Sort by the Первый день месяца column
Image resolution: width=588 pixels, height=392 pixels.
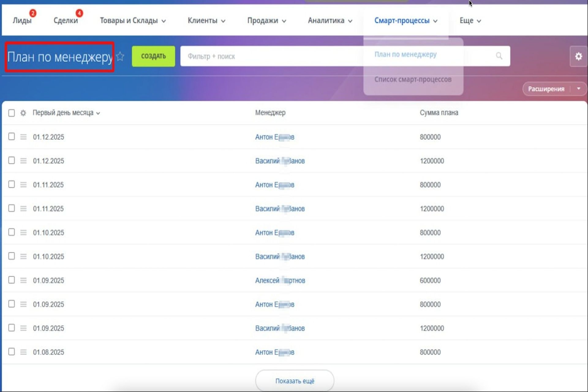click(x=63, y=113)
